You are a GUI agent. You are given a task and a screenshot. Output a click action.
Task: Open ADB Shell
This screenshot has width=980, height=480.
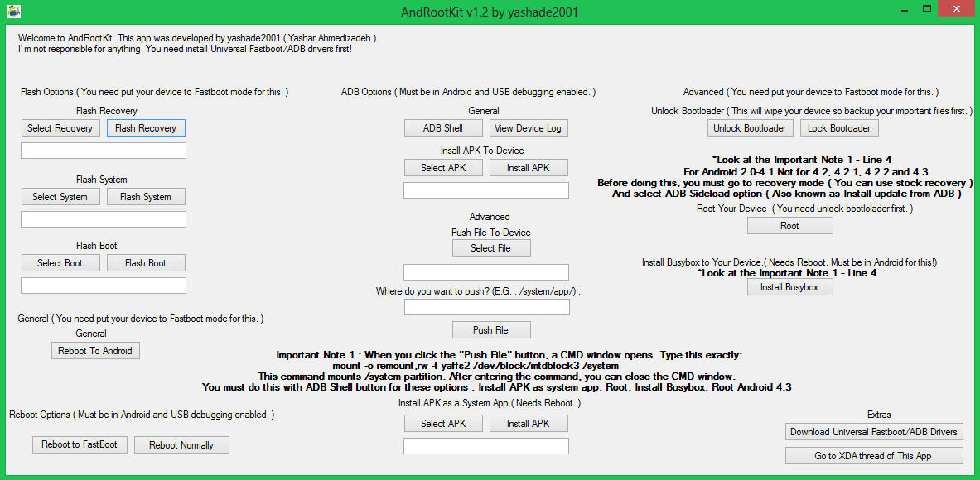coord(443,128)
